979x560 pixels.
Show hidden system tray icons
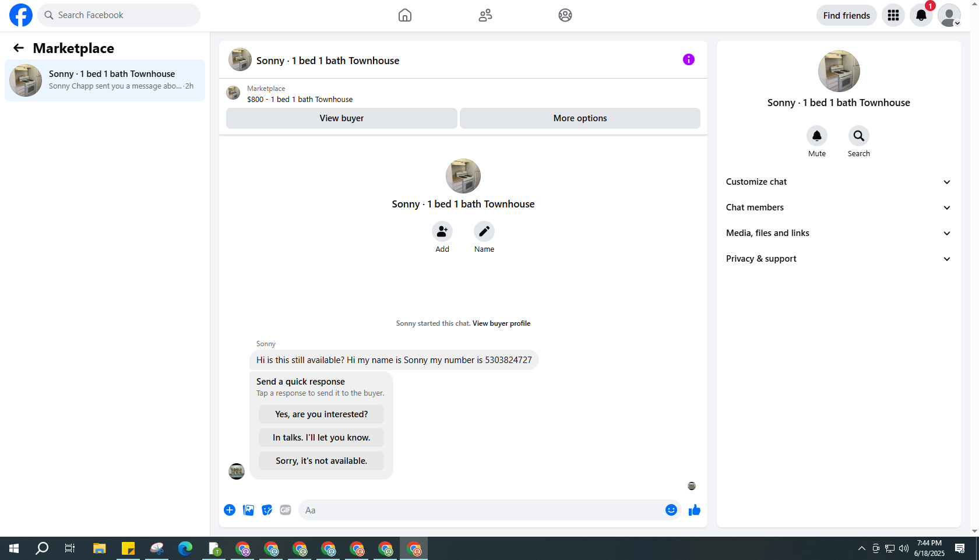[x=862, y=548]
